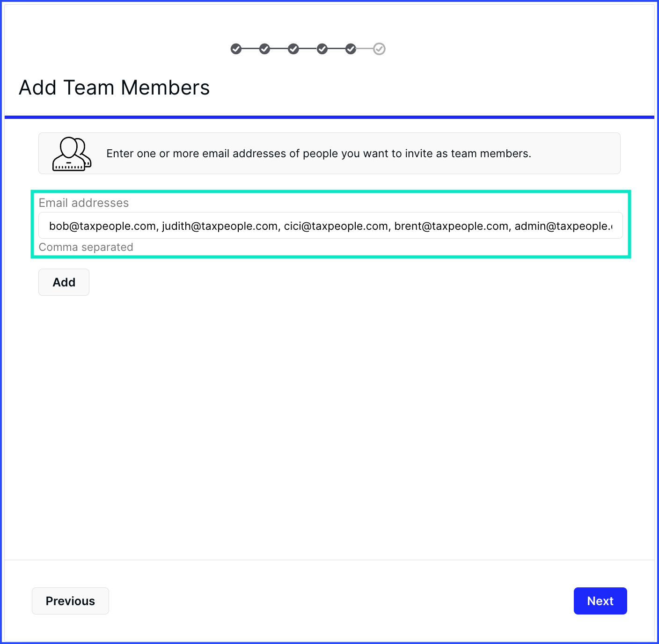
Task: Go back with the Previous button
Action: pyautogui.click(x=70, y=601)
